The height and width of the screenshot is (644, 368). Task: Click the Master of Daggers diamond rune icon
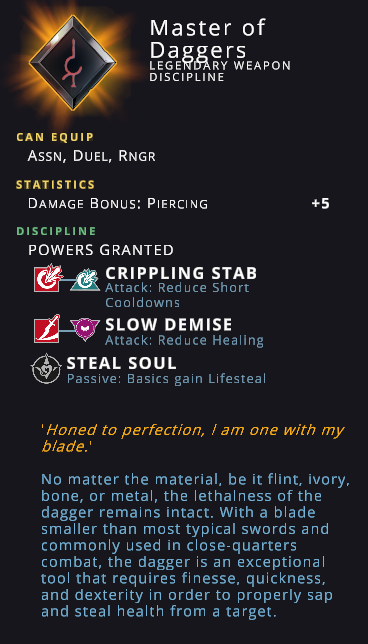(73, 62)
